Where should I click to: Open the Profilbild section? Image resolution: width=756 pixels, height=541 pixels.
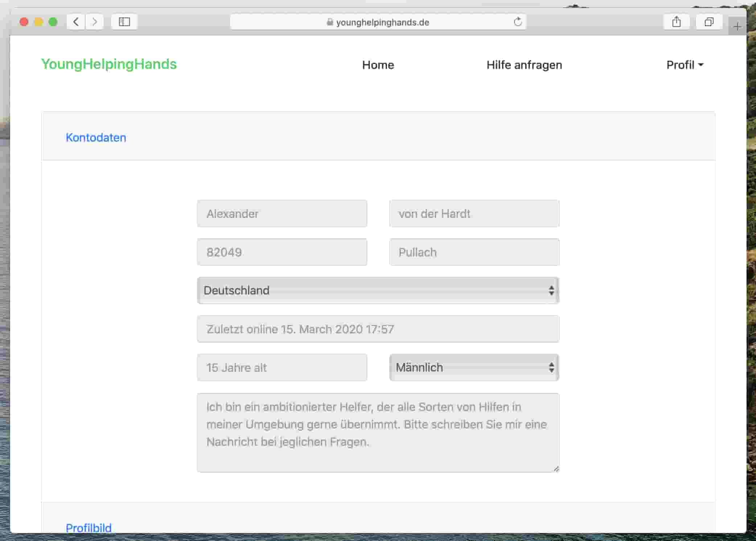[89, 528]
